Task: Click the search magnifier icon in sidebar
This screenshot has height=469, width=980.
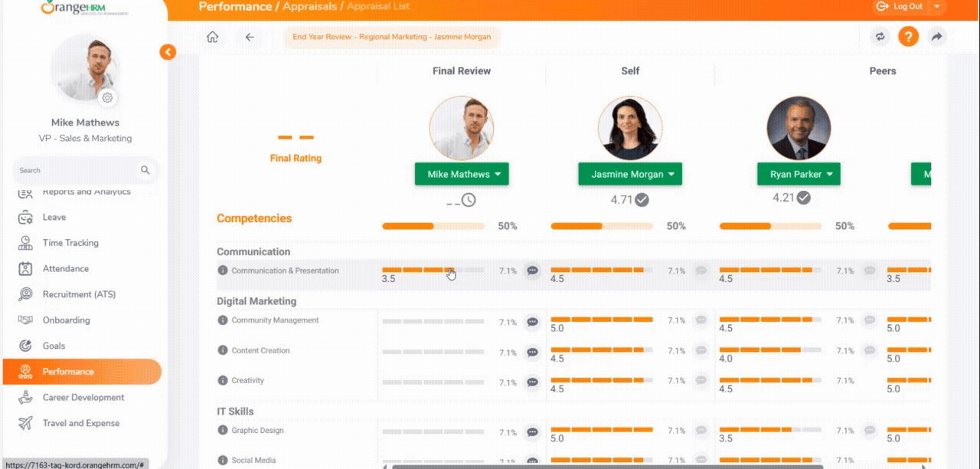Action: [x=145, y=170]
